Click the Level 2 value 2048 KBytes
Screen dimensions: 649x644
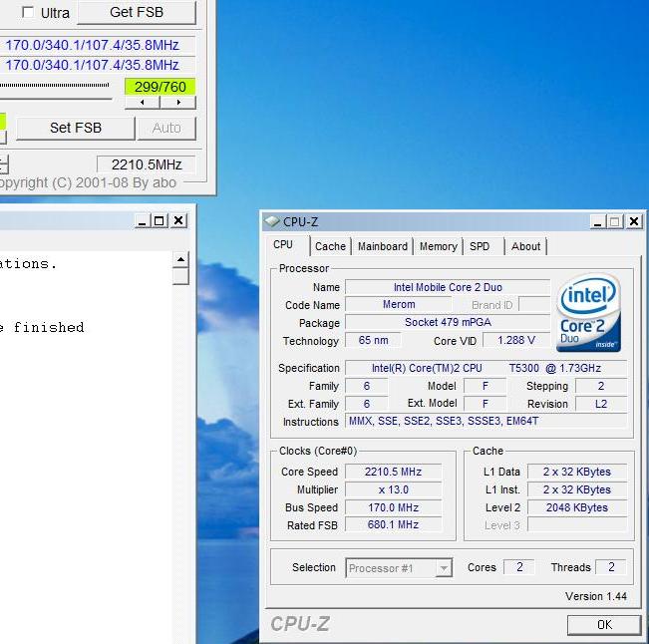(x=577, y=507)
